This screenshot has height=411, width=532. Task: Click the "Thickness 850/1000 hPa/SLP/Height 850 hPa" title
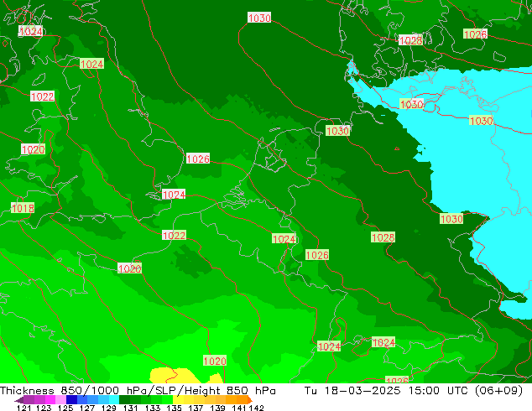tap(138, 391)
